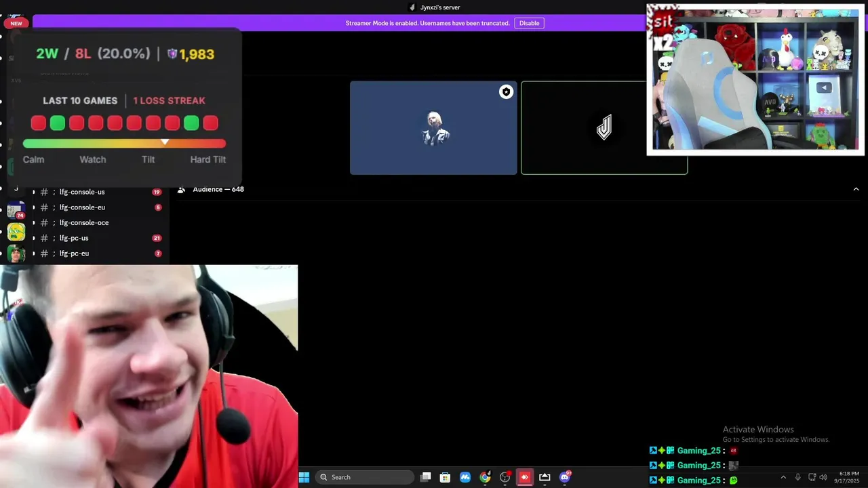Click the 1,983 rating value
This screenshot has height=488, width=868.
click(197, 54)
